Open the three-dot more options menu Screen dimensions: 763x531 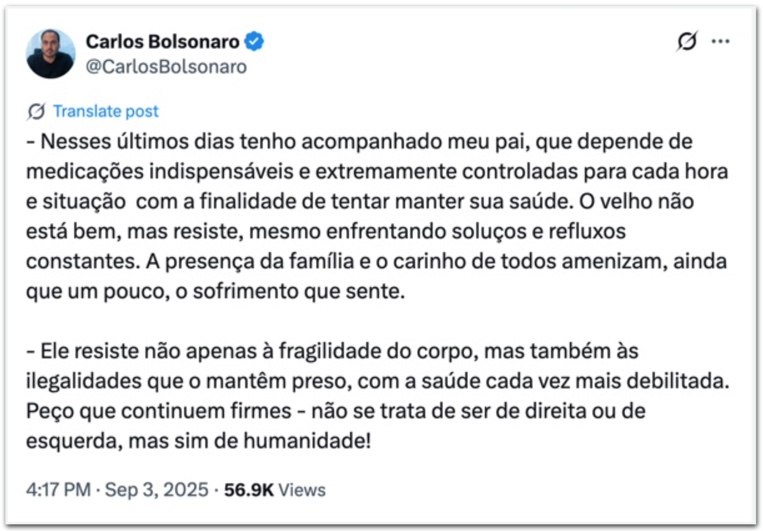[x=720, y=41]
